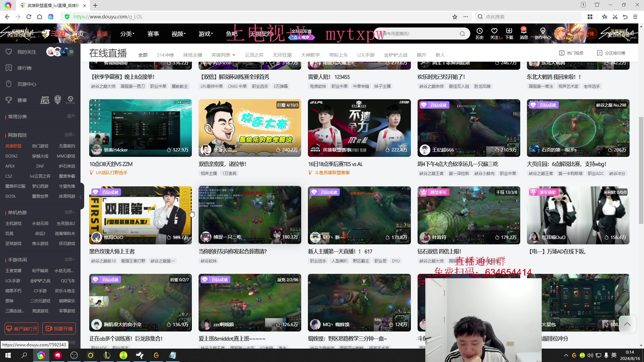Screen dimensions: 644x362
Task: Click the 峡谷之巅王者 tag under 王纪超666
Action: click(x=431, y=174)
